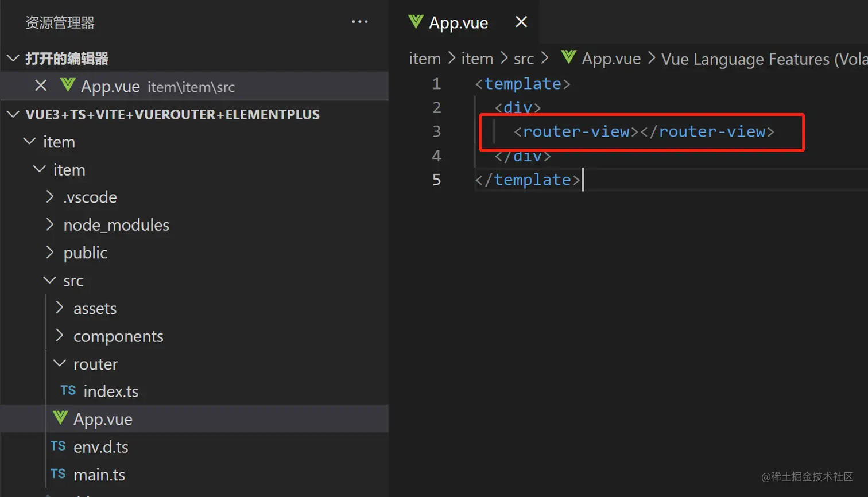Open main.ts from the file tree
Image resolution: width=868 pixels, height=497 pixels.
click(99, 475)
